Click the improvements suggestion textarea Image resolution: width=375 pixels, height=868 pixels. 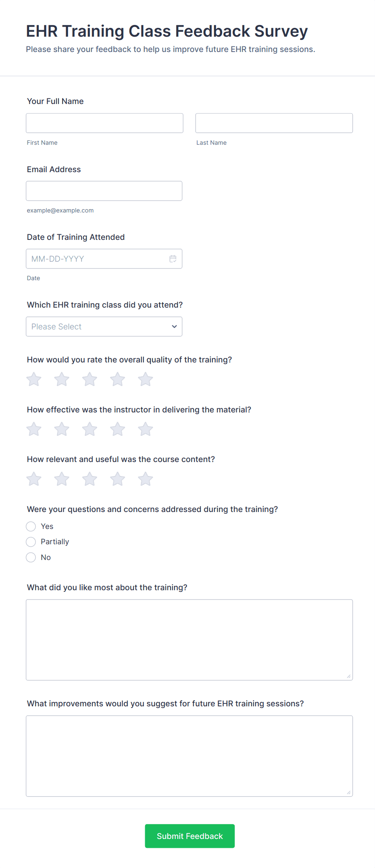tap(189, 756)
